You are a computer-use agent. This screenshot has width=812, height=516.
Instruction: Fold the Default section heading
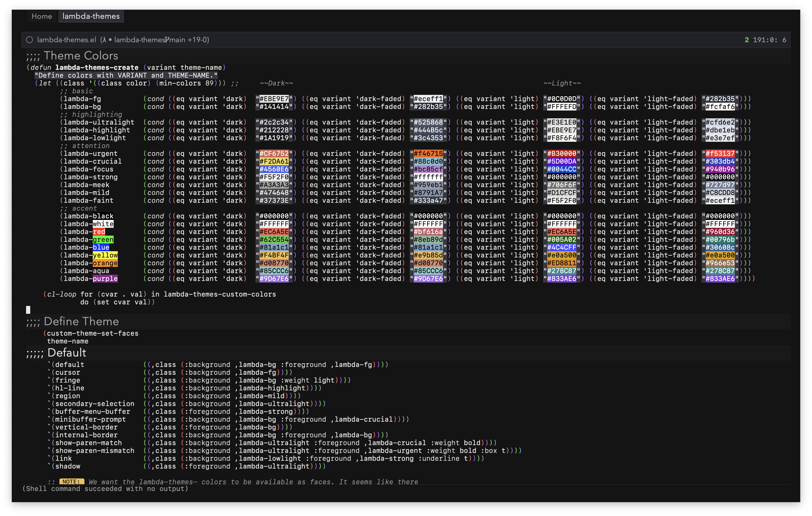click(67, 353)
